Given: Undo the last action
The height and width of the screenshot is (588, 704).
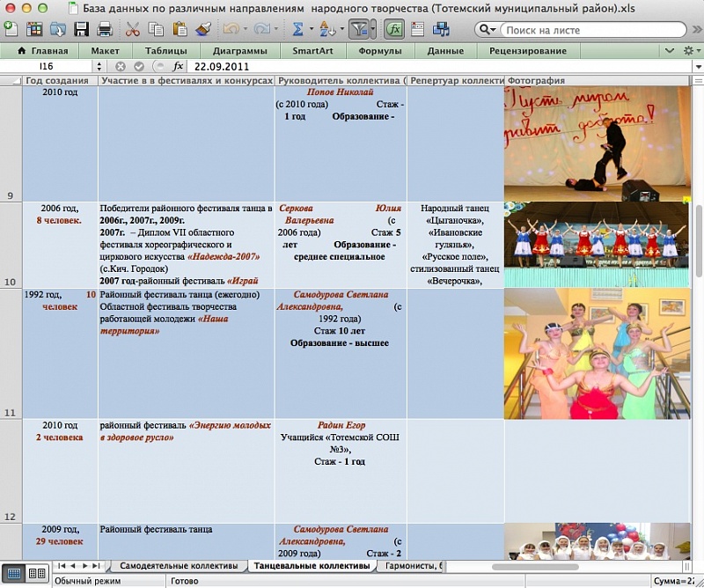Looking at the screenshot, I should coord(231,29).
